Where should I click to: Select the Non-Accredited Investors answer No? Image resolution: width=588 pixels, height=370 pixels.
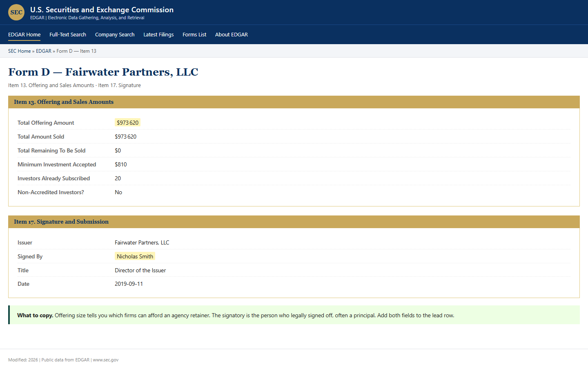point(118,192)
